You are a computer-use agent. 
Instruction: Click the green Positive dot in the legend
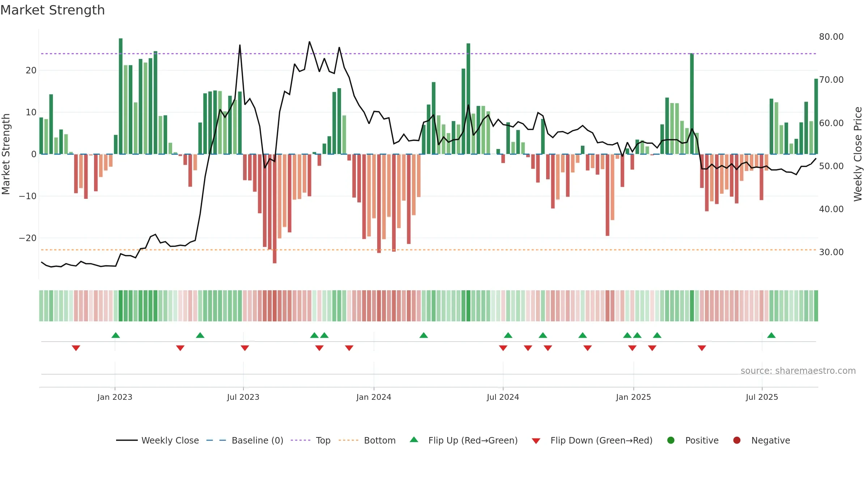(671, 440)
